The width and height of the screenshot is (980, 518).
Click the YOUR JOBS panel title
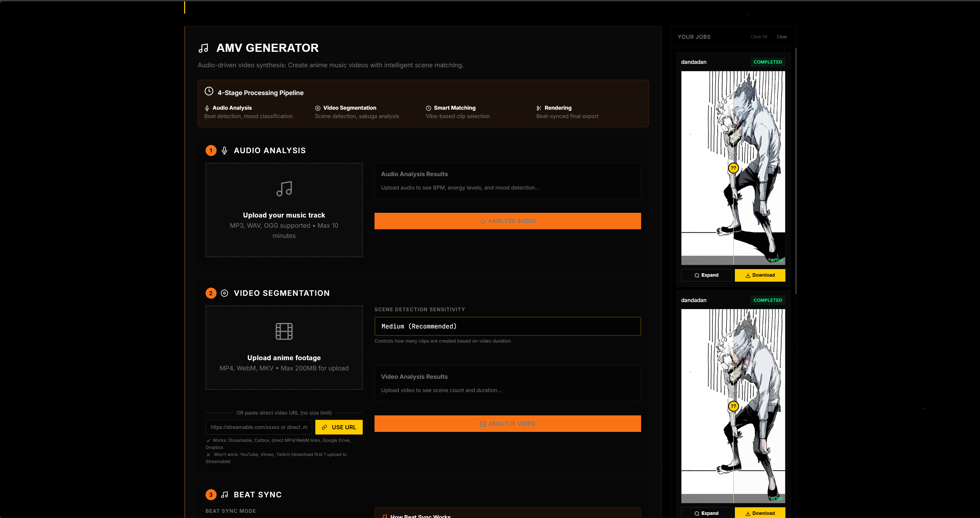(694, 37)
